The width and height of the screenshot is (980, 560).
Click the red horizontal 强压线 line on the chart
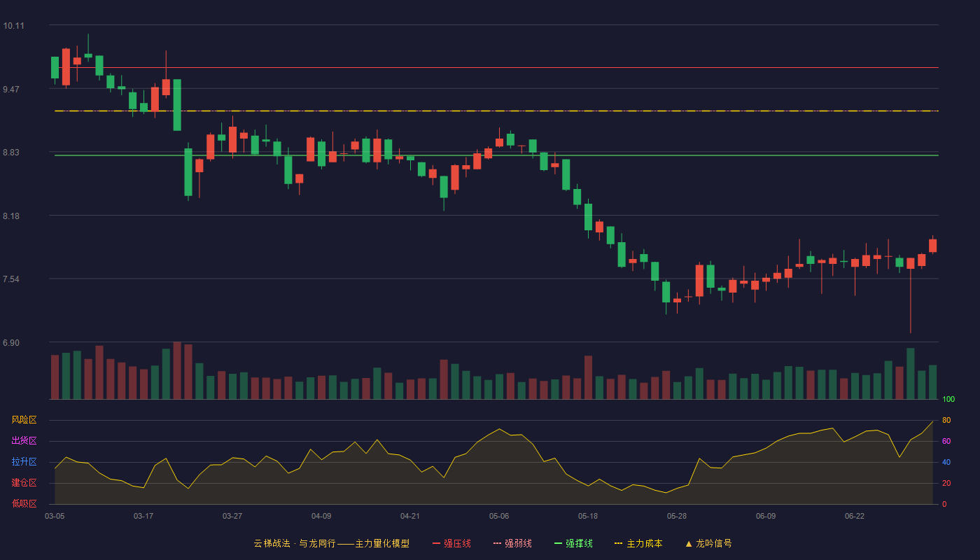pos(496,68)
